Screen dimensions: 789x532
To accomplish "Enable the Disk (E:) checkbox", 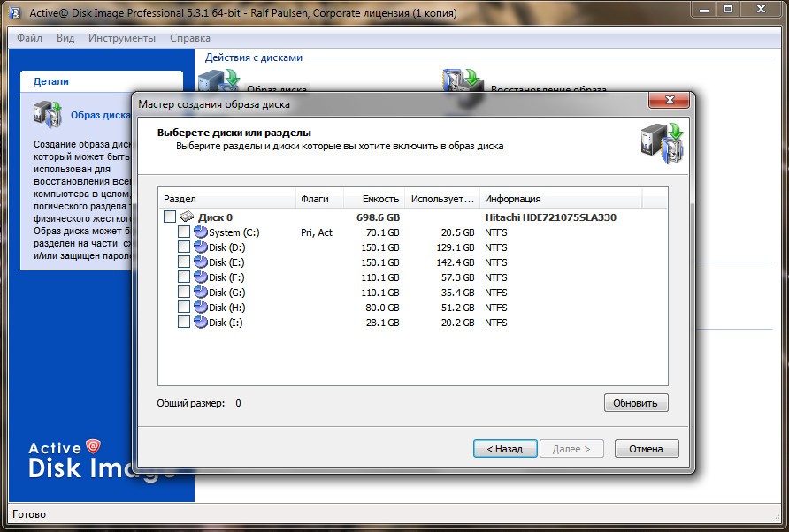I will pos(184,262).
